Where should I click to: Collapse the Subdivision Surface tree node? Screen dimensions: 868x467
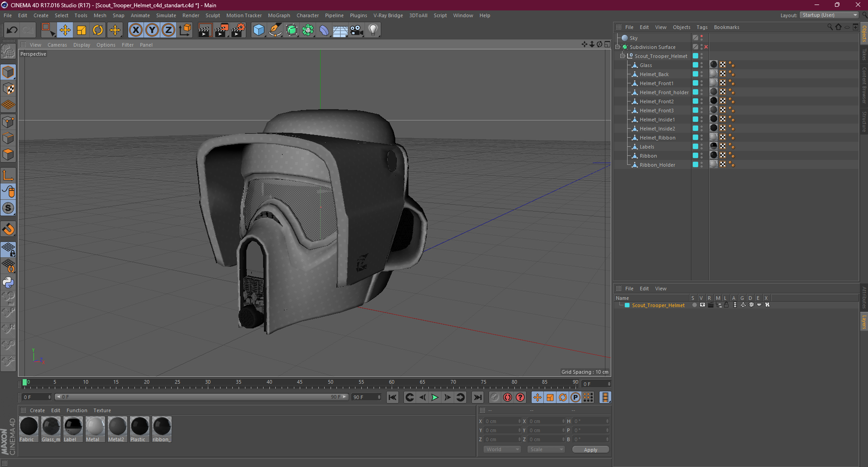[618, 47]
